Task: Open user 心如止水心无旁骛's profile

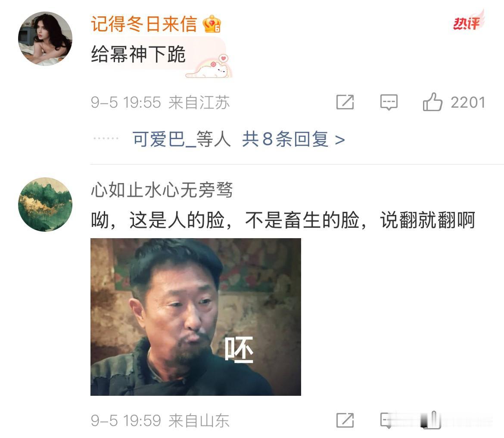Action: pyautogui.click(x=162, y=189)
